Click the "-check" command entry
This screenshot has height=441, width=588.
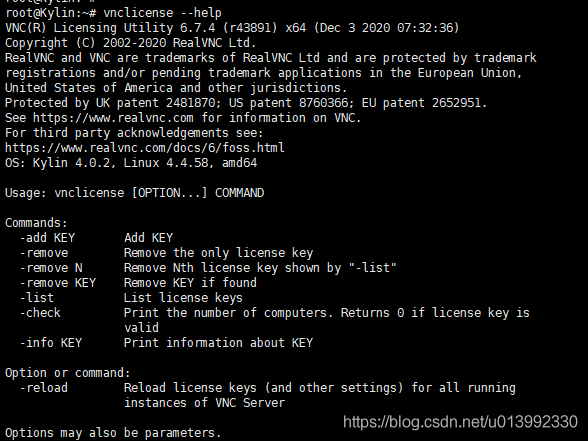(x=40, y=313)
